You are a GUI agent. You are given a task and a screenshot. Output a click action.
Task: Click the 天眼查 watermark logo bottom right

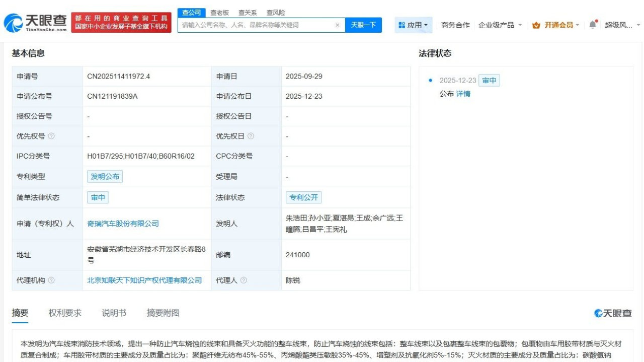click(x=612, y=313)
